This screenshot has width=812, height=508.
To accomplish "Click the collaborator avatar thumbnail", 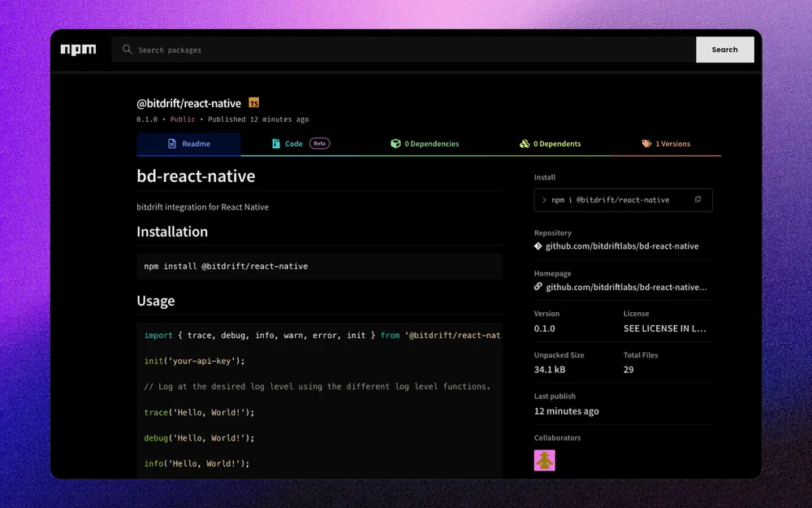I will pos(544,460).
